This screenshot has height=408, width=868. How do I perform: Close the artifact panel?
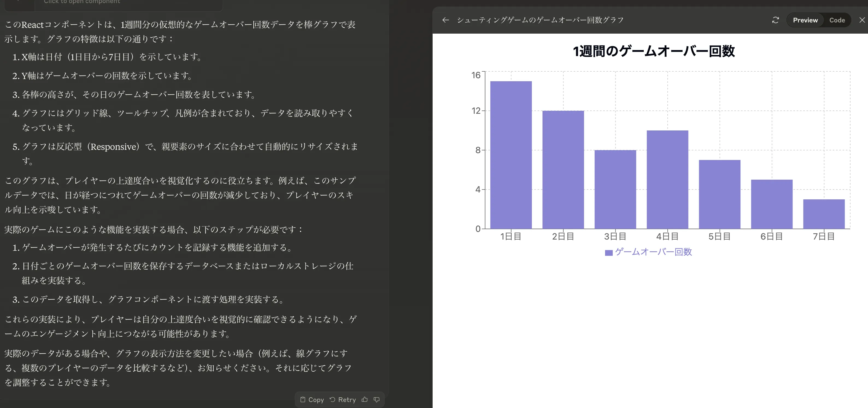point(862,20)
